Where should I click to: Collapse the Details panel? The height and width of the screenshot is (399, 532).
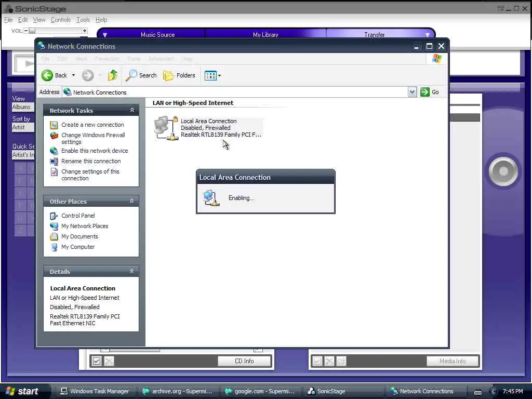[131, 271]
